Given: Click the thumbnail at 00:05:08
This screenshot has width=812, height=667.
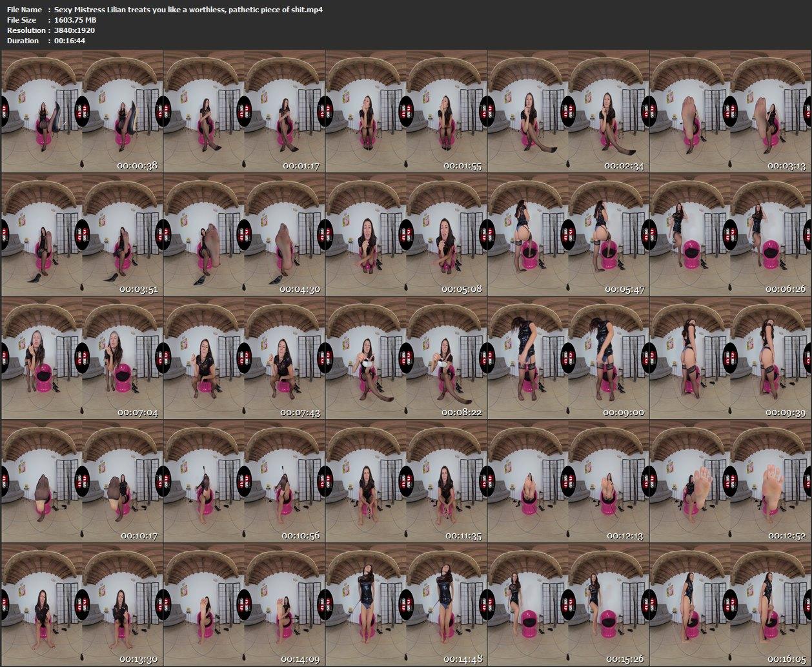Looking at the screenshot, I should coord(405,236).
